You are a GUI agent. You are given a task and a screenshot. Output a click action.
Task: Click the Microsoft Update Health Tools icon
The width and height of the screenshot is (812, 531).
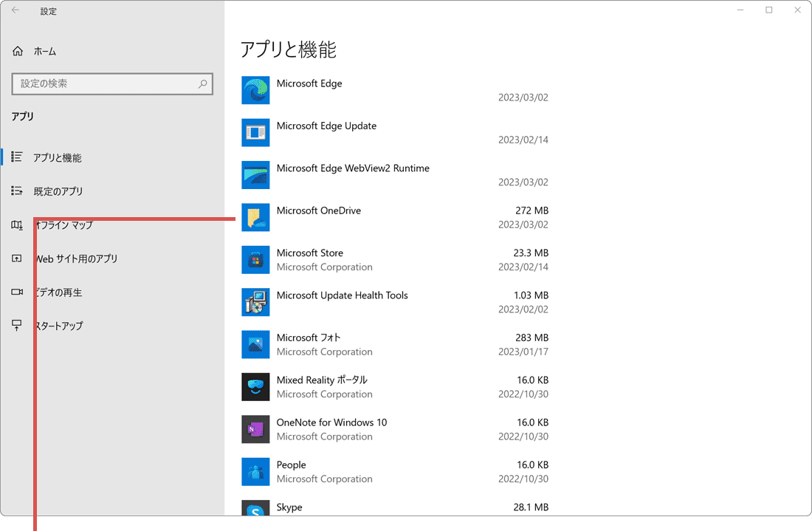(x=255, y=302)
